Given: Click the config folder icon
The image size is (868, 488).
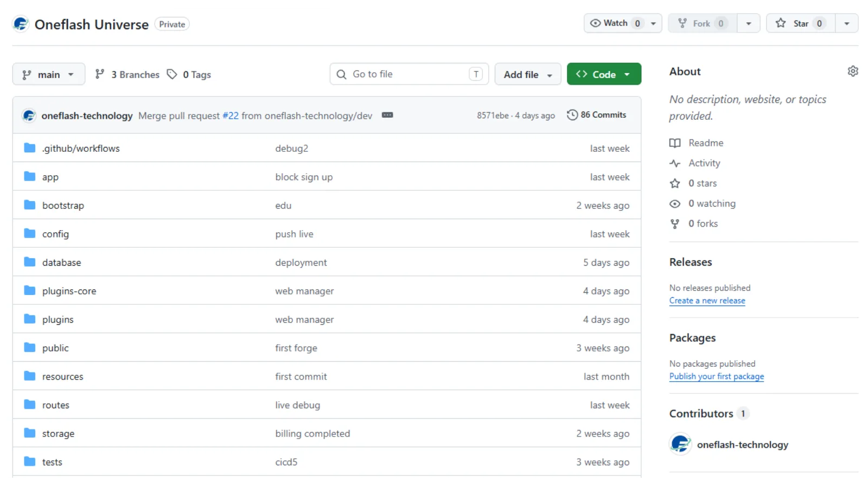Looking at the screenshot, I should (30, 234).
